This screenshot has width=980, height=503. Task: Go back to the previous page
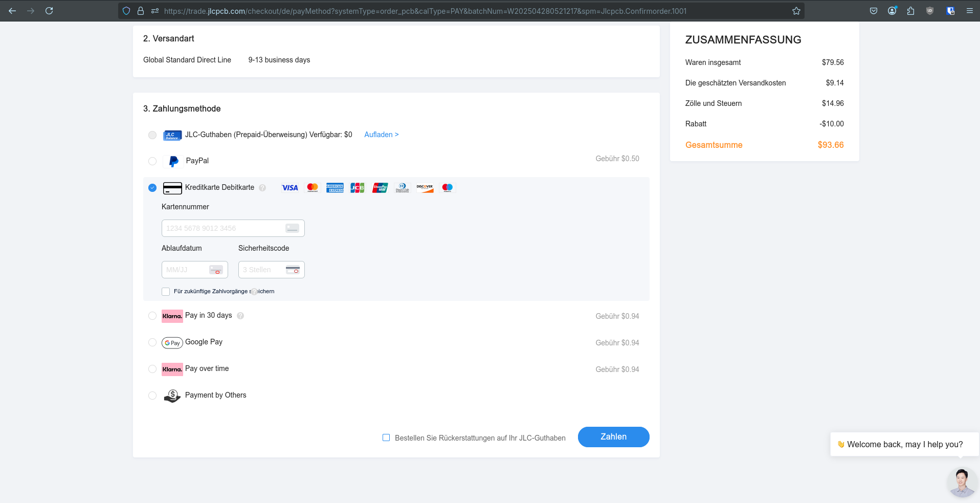pos(12,11)
